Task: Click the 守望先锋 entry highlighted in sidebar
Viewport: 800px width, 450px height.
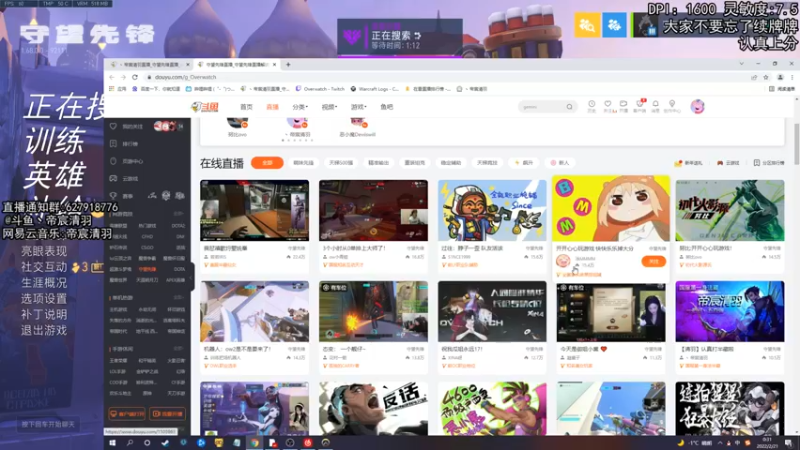Action: pos(147,269)
